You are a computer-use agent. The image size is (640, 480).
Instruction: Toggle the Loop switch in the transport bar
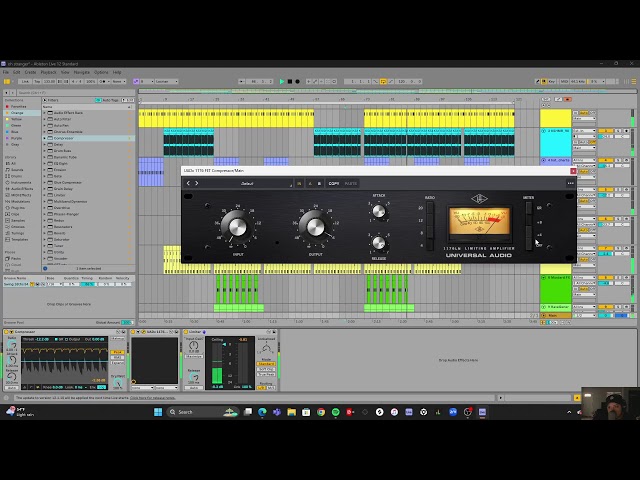(383, 82)
